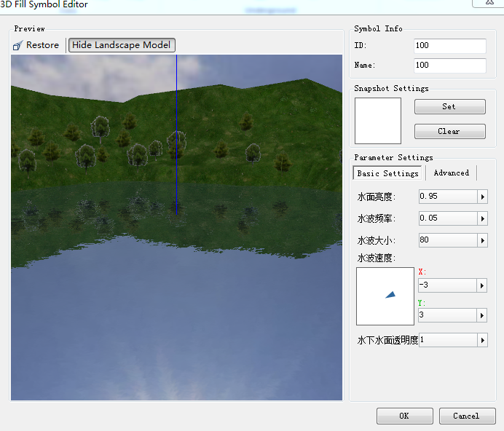Screen dimensions: 504x431
Task: Click the Restore icon in the Preview toolbar
Action: (19, 45)
